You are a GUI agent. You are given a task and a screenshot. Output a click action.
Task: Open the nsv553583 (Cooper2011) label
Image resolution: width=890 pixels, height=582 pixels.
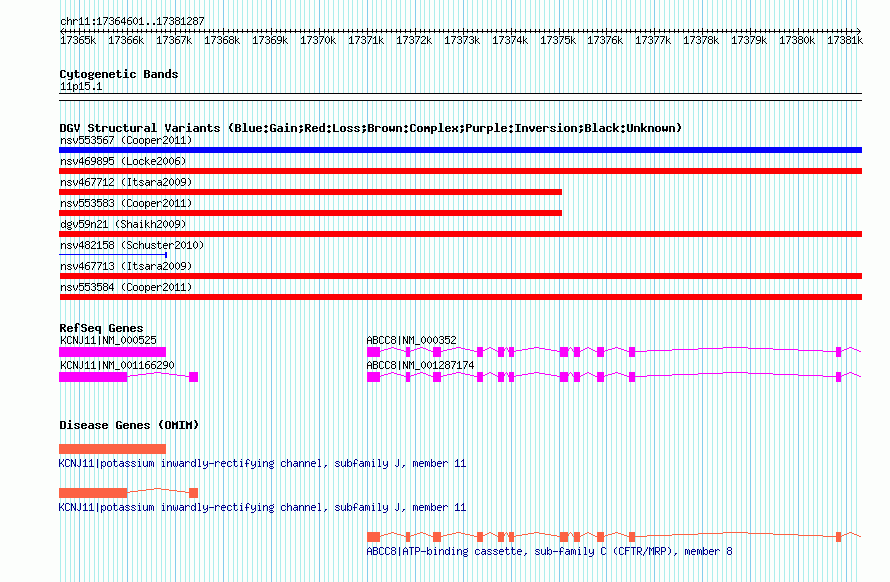coord(126,203)
